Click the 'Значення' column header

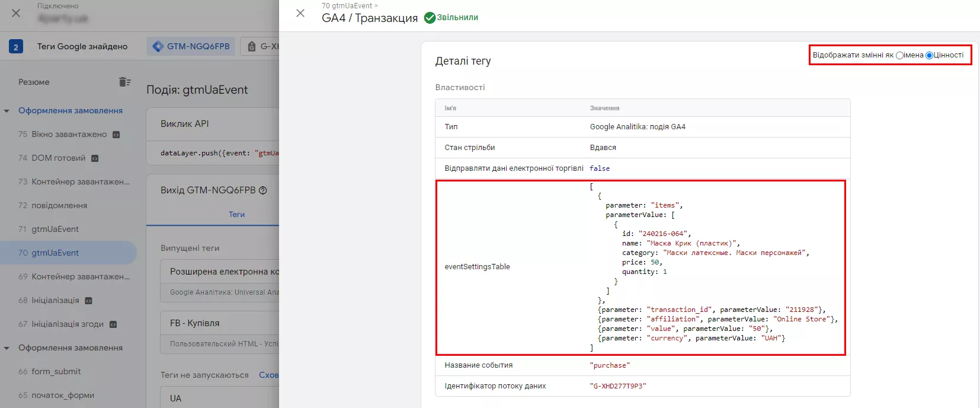click(x=604, y=108)
